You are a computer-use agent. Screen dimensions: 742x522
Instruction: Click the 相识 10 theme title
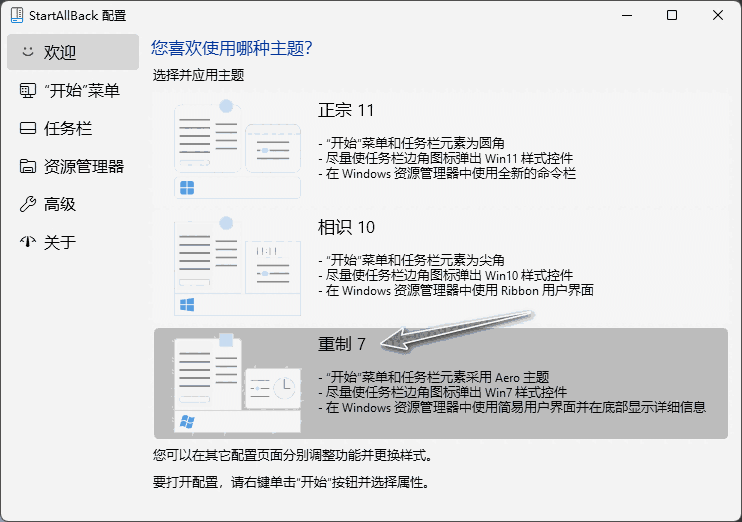point(346,227)
